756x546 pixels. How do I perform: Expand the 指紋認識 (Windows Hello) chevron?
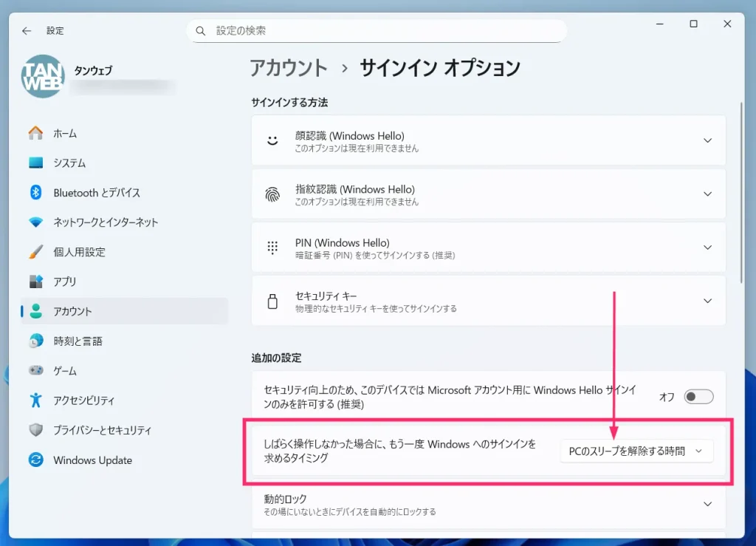pos(707,194)
